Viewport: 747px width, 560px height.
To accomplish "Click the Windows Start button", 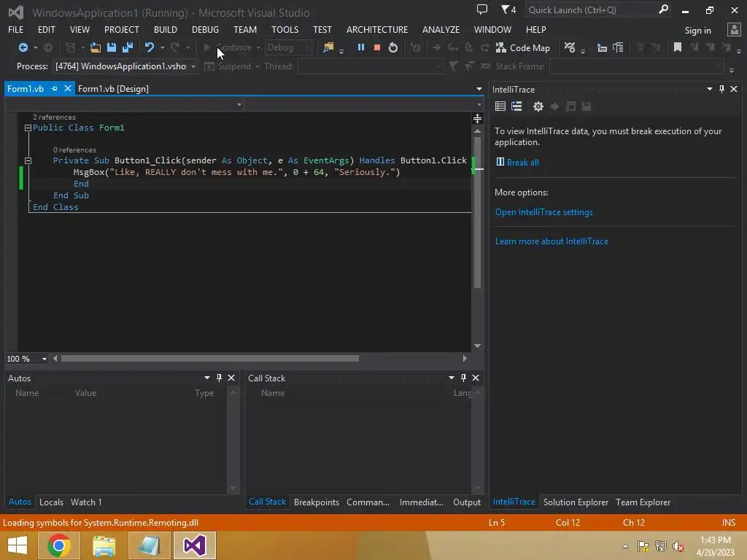I will point(18,545).
